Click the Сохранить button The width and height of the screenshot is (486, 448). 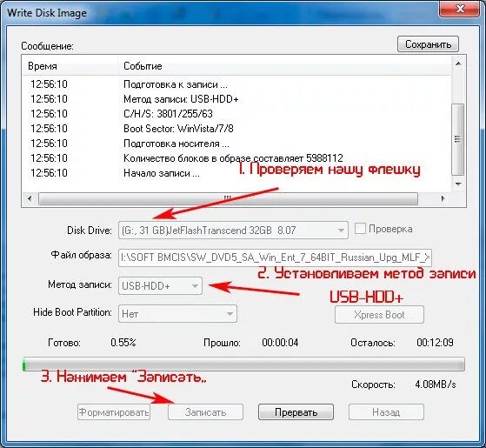coord(428,44)
